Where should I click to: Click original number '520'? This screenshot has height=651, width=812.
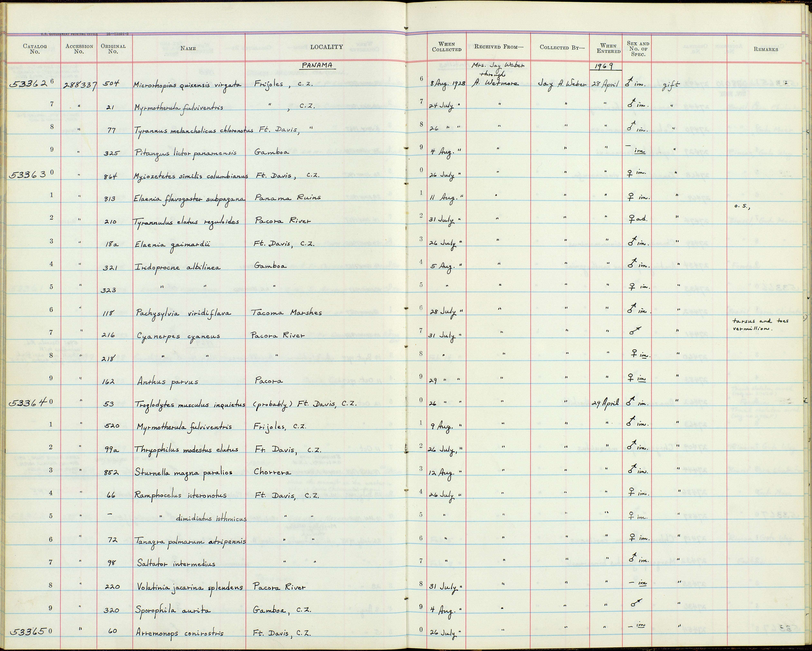112,426
